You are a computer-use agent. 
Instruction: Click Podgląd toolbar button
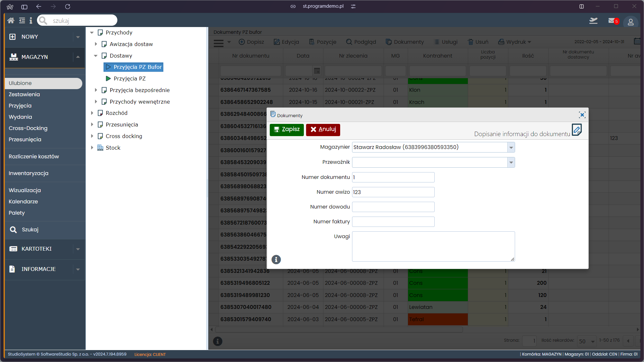[x=361, y=42]
